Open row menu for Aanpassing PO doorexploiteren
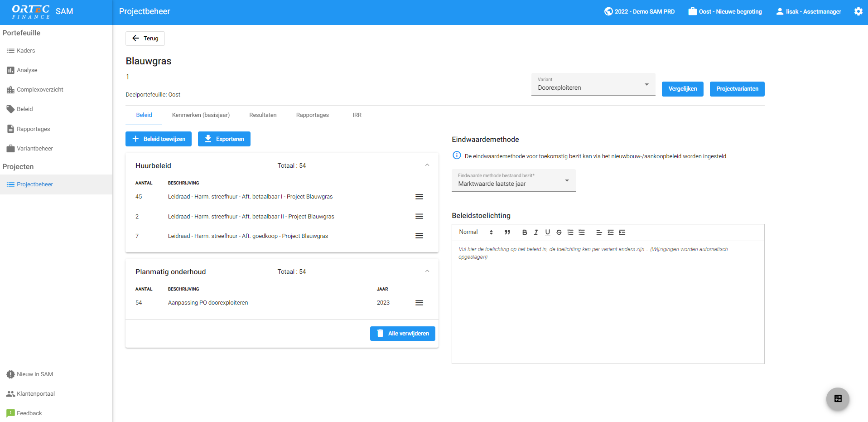This screenshot has width=868, height=422. 419,303
